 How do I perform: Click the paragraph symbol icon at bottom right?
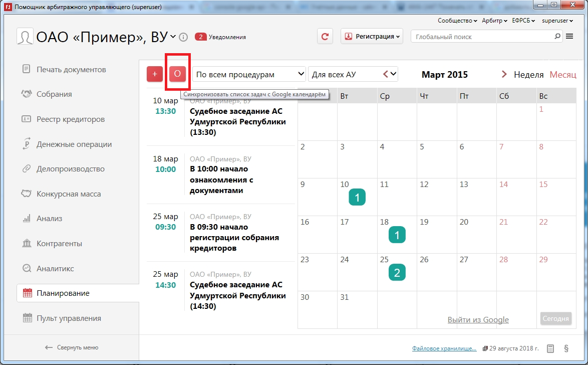[566, 348]
